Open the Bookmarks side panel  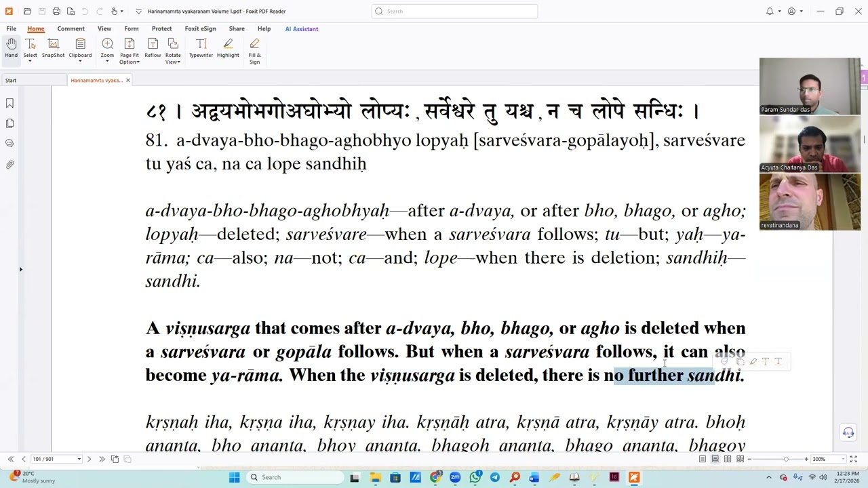click(x=10, y=103)
